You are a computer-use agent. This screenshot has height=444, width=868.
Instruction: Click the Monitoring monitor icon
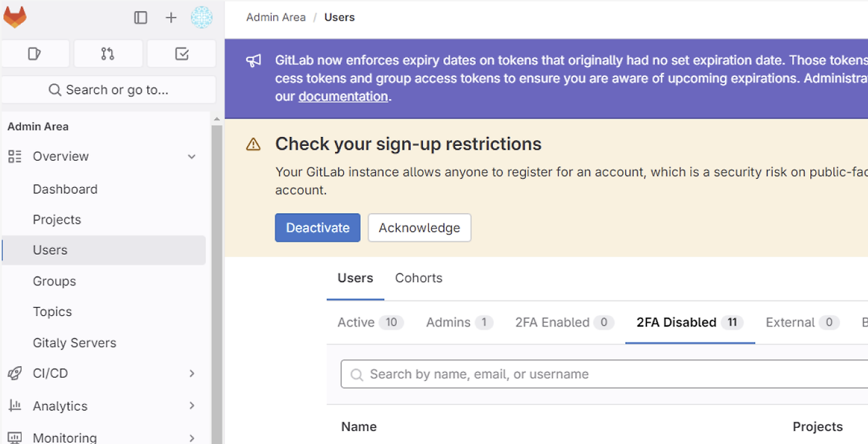point(15,438)
